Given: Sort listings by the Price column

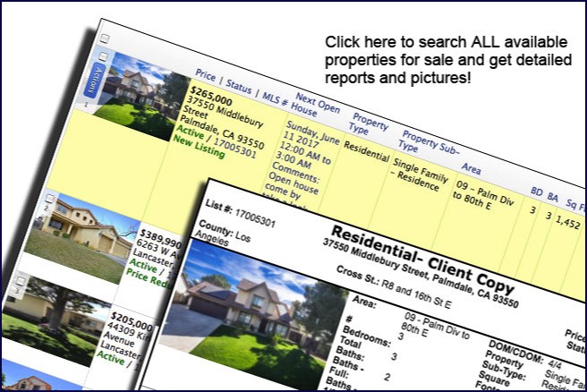Looking at the screenshot, I should pos(205,75).
